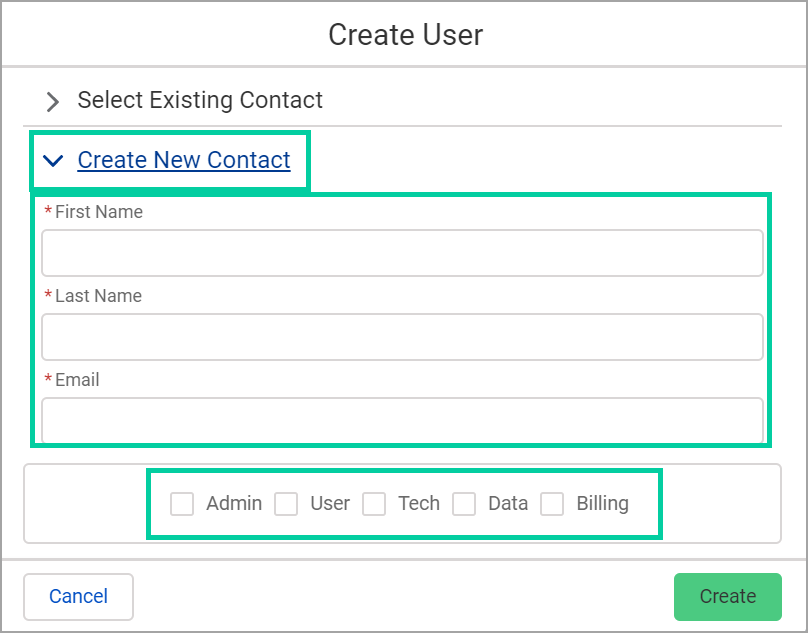
Task: Click the Cancel button
Action: coord(78,596)
